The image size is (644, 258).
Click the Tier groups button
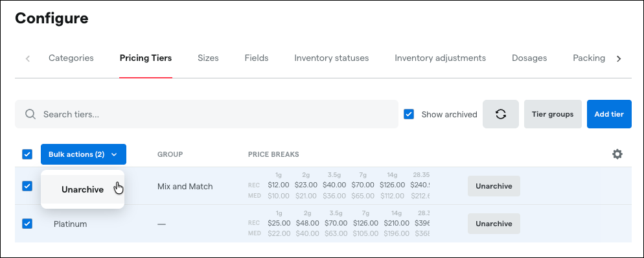(x=553, y=114)
